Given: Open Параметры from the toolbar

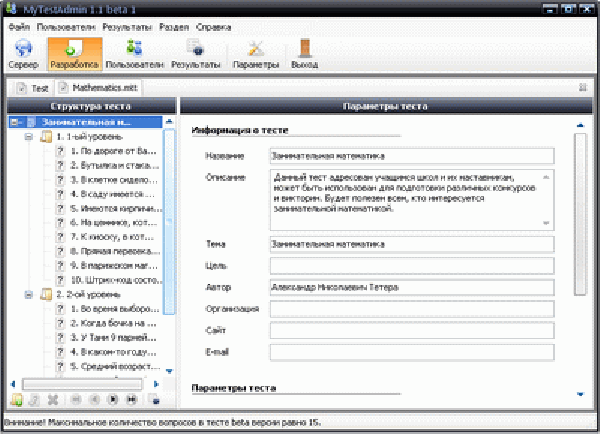Looking at the screenshot, I should [256, 54].
